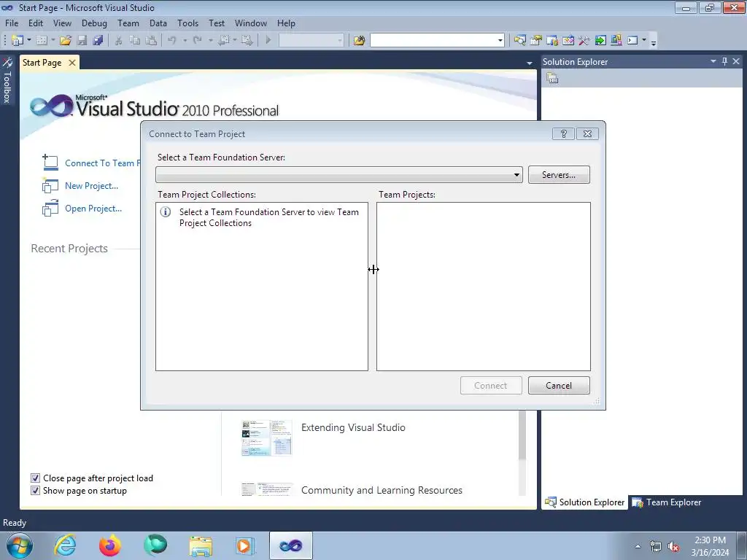Click the Save All toolbar icon

tap(98, 41)
